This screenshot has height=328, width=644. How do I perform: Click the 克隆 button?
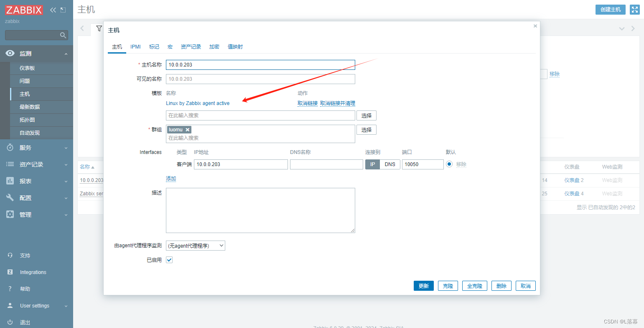448,286
